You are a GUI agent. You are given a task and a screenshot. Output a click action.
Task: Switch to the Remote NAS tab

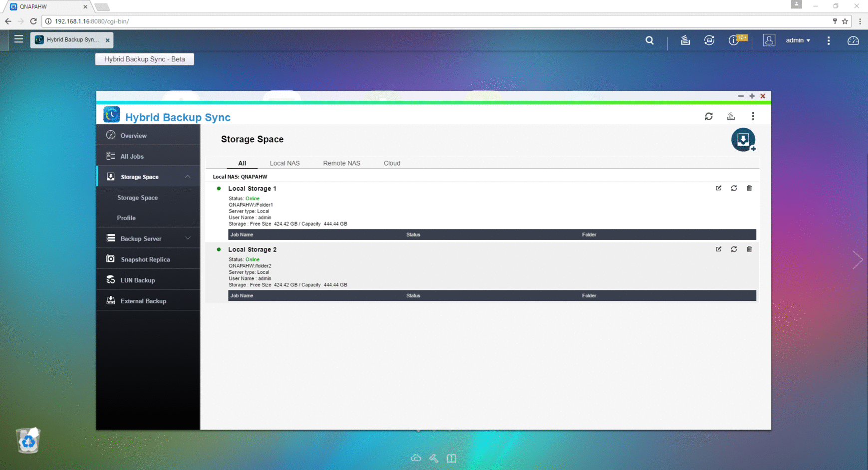click(x=341, y=163)
